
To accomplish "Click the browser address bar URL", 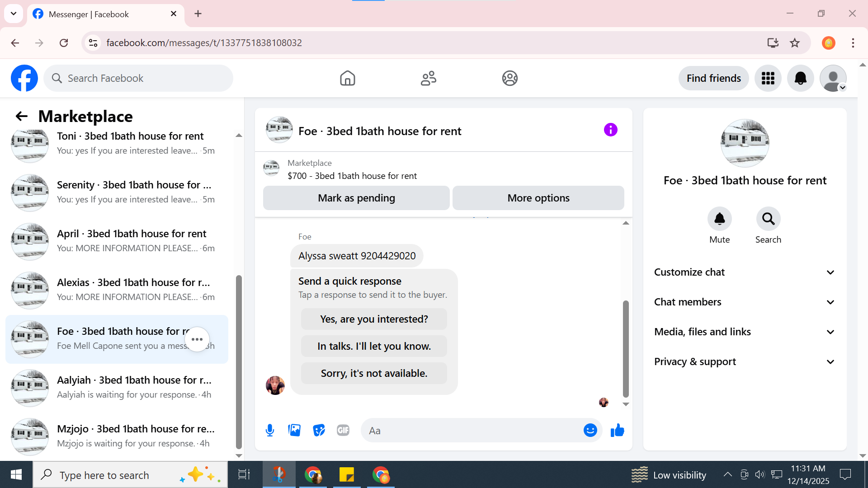I will pos(204,43).
